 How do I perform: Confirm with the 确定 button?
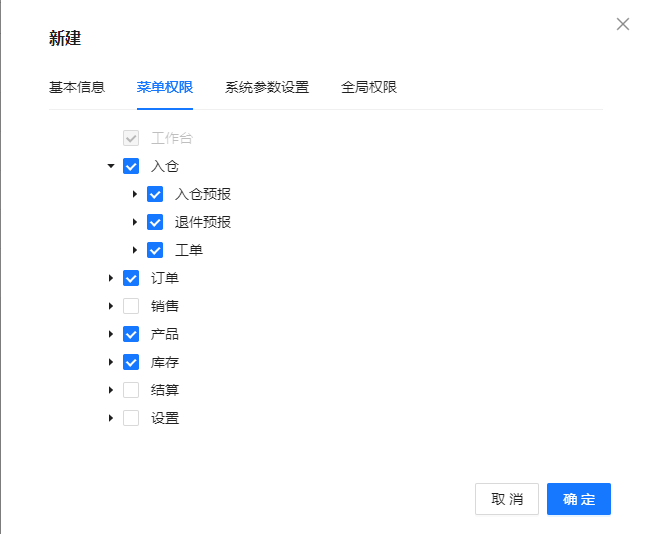click(579, 499)
